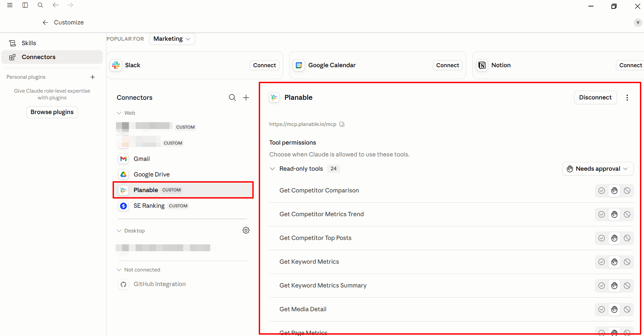The image size is (644, 336).
Task: Always allow Get Competitor Top Posts
Action: point(602,238)
